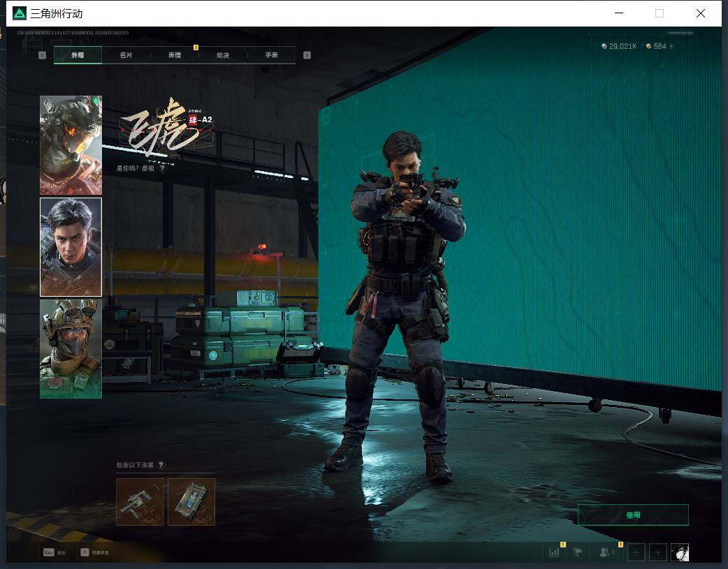728x569 pixels.
Task: Select the dark-haired man skin thumbnail
Action: 71,247
